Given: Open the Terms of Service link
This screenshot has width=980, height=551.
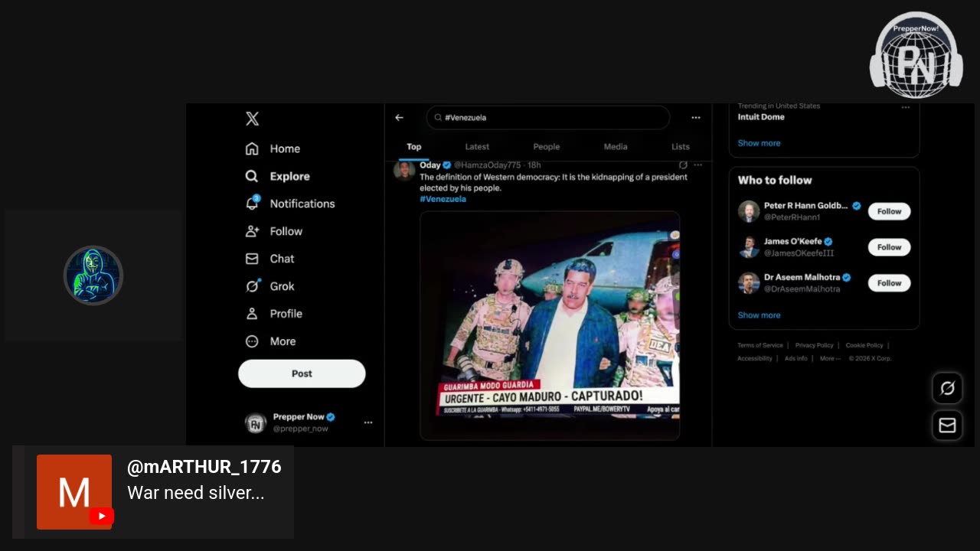Looking at the screenshot, I should [x=759, y=345].
